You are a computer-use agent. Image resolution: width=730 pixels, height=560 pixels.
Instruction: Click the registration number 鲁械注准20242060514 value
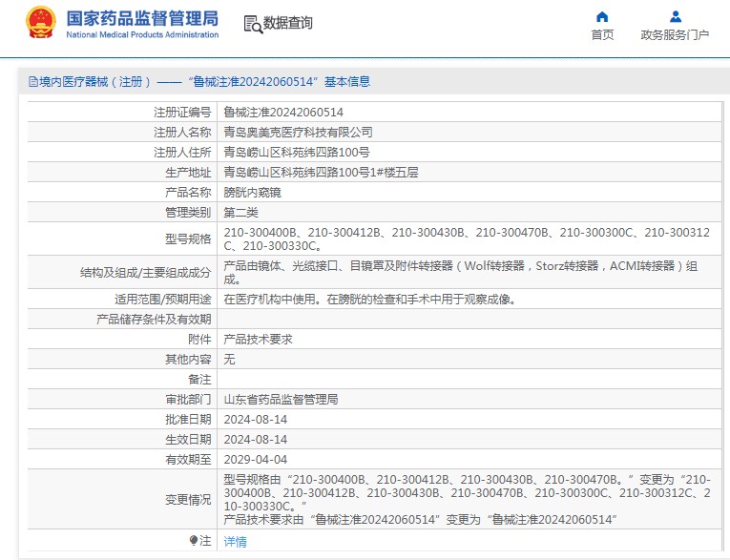283,112
